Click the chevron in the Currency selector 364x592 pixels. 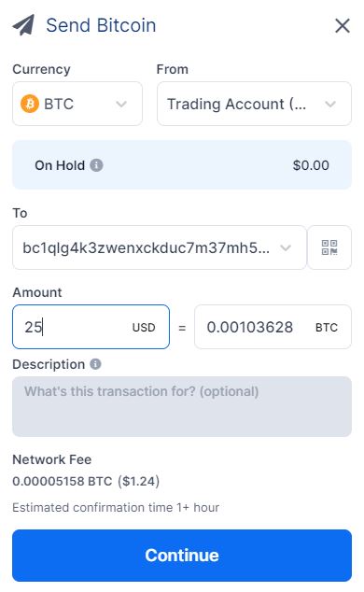(121, 104)
